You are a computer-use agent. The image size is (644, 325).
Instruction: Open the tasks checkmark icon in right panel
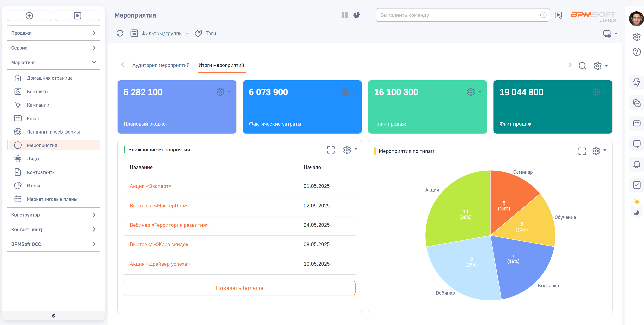(637, 185)
